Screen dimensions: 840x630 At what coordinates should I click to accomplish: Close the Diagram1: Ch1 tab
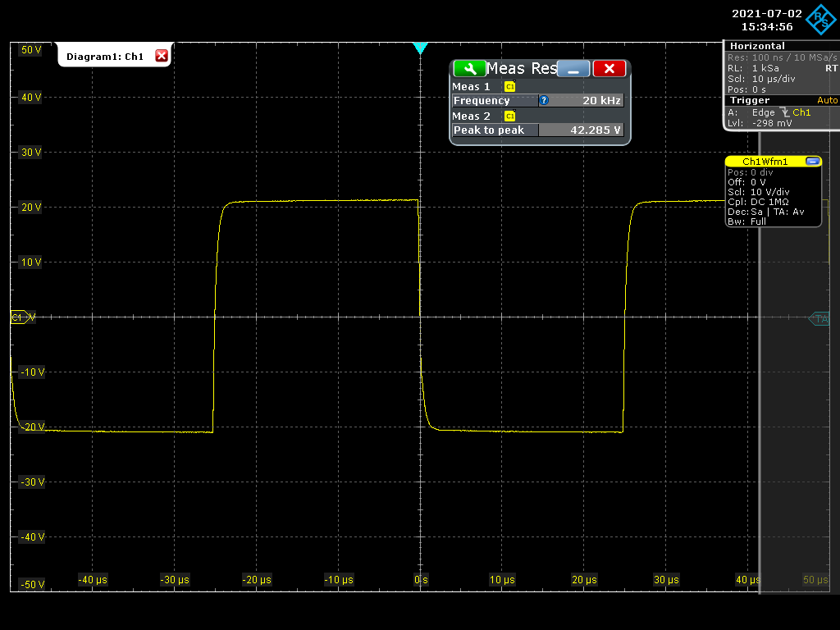pos(162,56)
